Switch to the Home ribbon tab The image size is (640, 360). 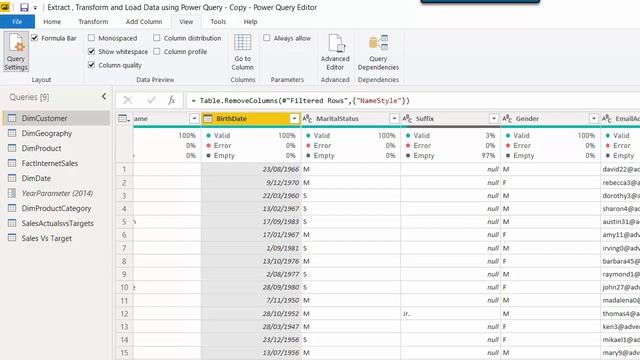(x=52, y=22)
